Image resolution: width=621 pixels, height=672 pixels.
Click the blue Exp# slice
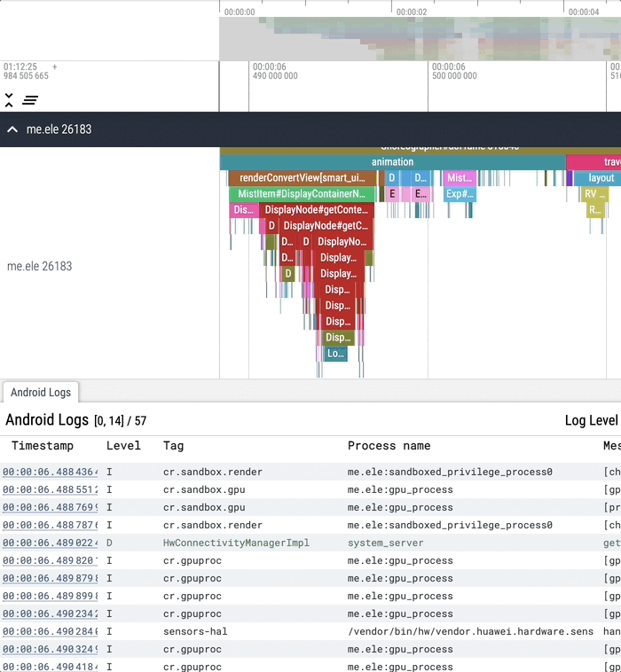(460, 194)
